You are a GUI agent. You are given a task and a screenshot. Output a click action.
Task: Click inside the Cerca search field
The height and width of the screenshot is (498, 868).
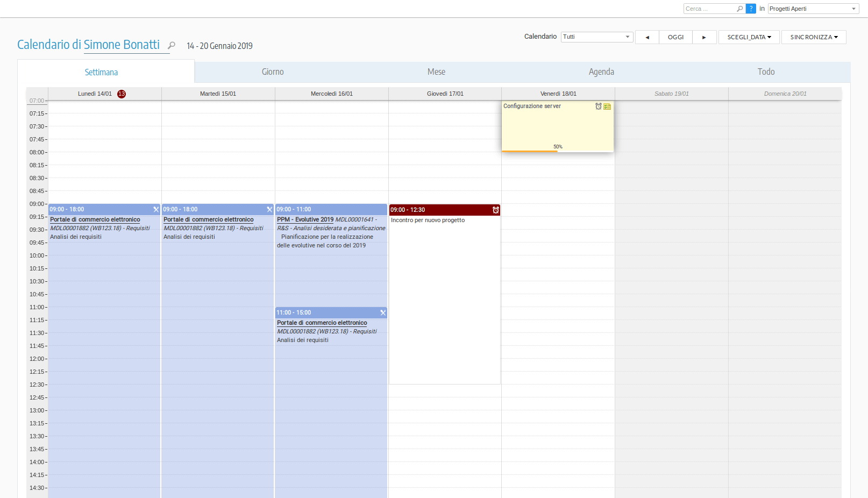(x=709, y=9)
